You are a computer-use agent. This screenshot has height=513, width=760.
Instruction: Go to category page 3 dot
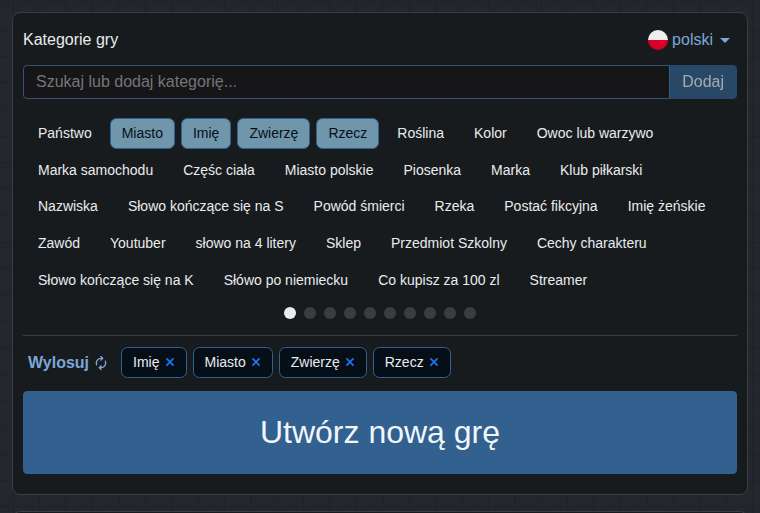(330, 313)
